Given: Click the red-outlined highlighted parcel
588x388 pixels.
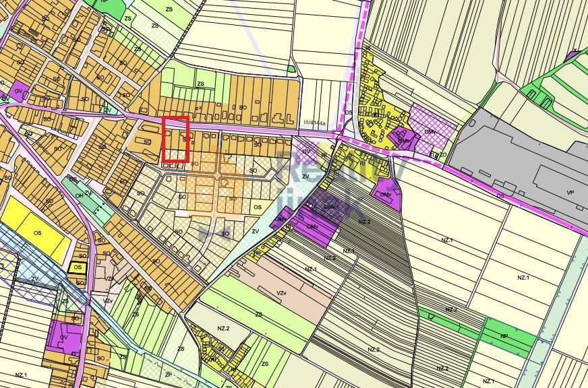Looking at the screenshot, I should point(175,139).
